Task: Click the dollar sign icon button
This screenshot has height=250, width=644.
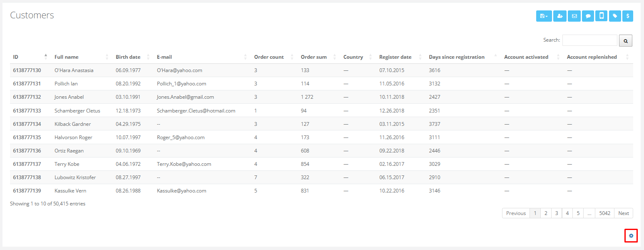Action: pos(628,16)
